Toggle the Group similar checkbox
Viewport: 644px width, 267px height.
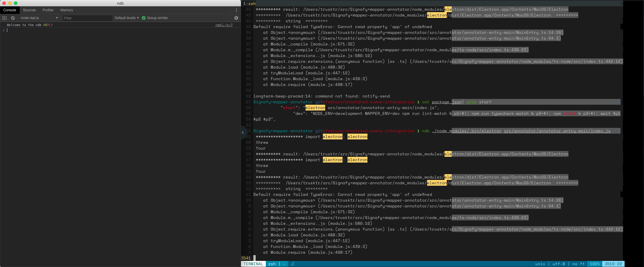[x=144, y=18]
